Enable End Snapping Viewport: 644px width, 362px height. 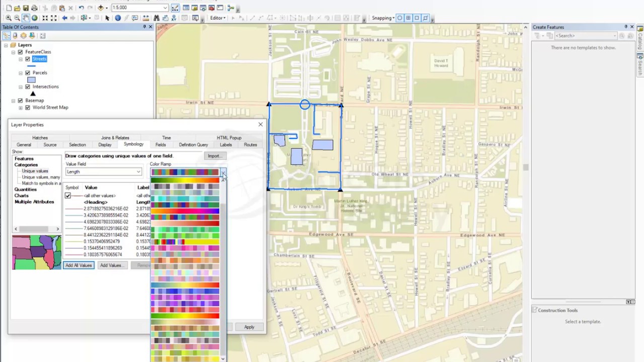coord(408,18)
